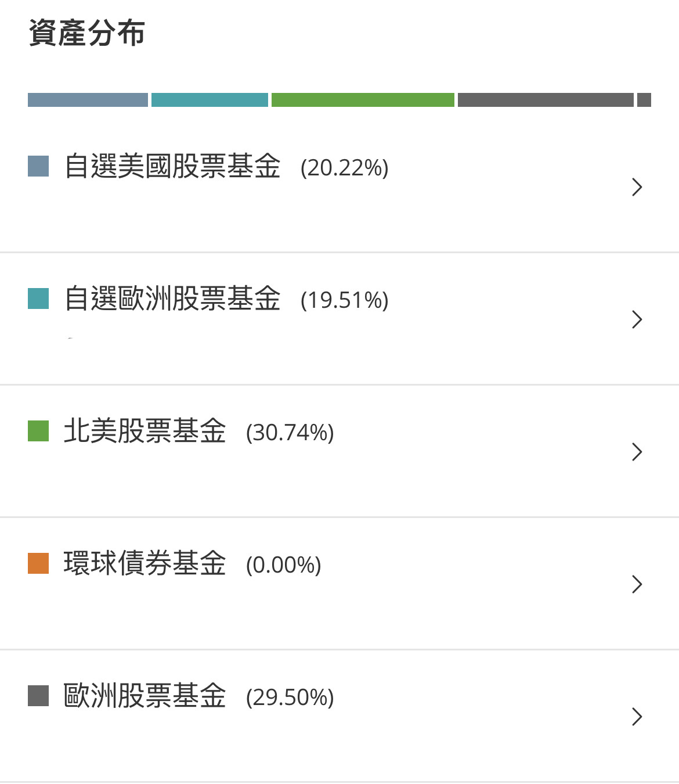Select the green segment of allocation bar
This screenshot has width=679, height=784.
363,100
